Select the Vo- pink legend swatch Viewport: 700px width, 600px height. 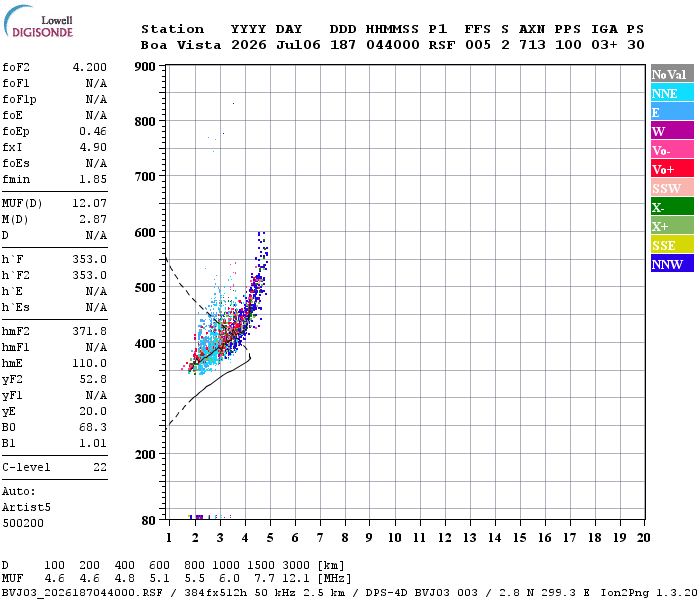pos(672,150)
